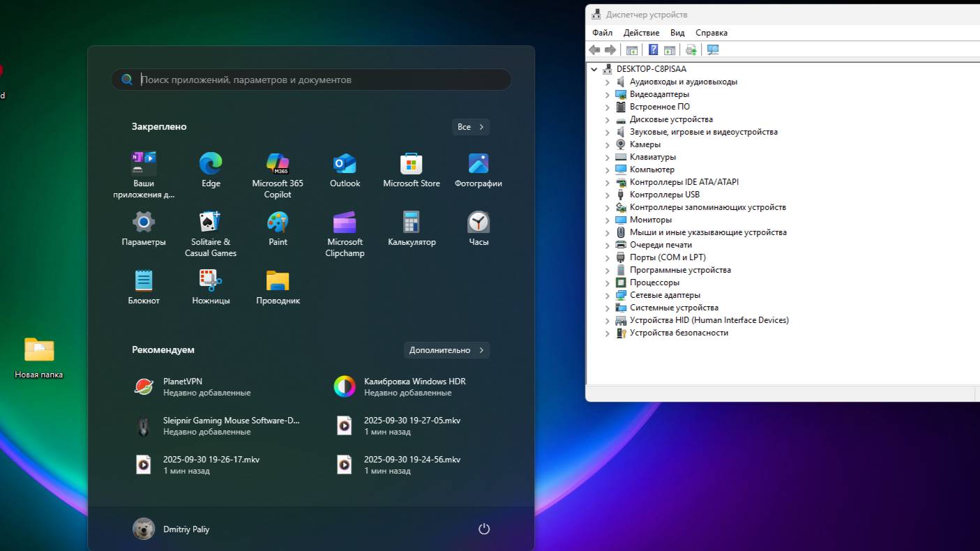
Task: Click the scan for hardware changes icon
Action: [712, 50]
